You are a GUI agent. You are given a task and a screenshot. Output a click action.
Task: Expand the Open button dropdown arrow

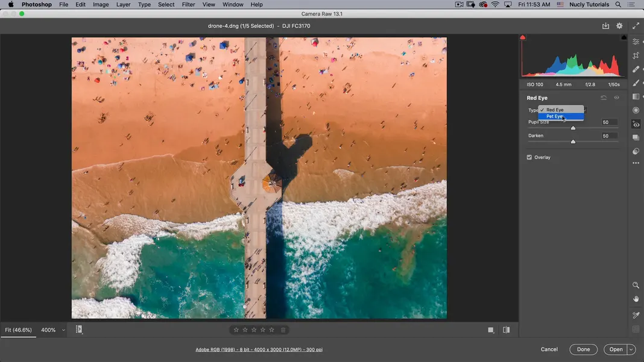[x=631, y=349]
